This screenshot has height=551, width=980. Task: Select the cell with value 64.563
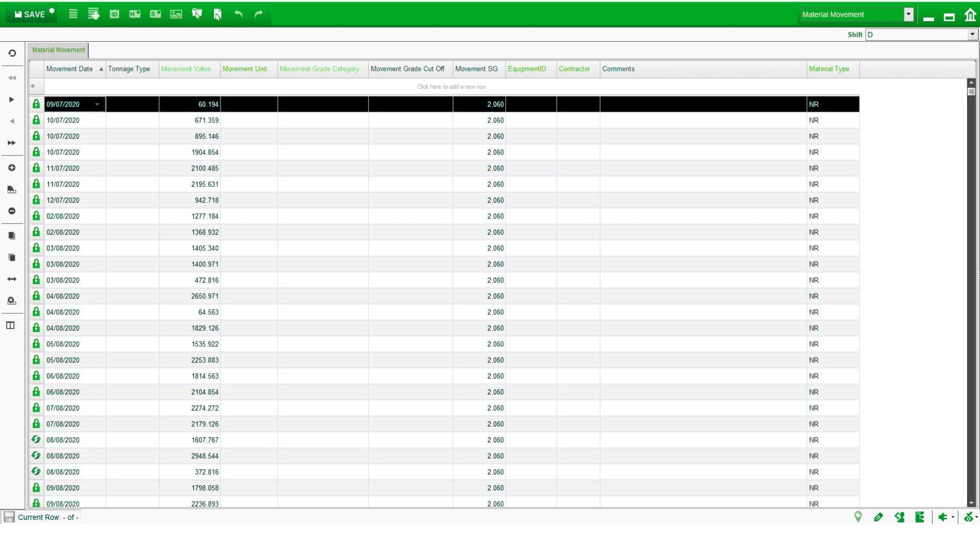pyautogui.click(x=189, y=312)
